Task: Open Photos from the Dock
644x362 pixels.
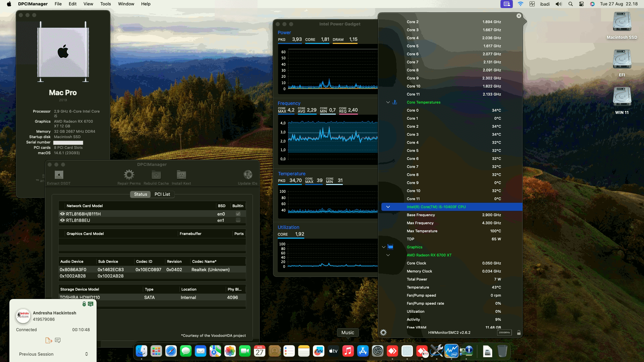Action: click(x=230, y=351)
